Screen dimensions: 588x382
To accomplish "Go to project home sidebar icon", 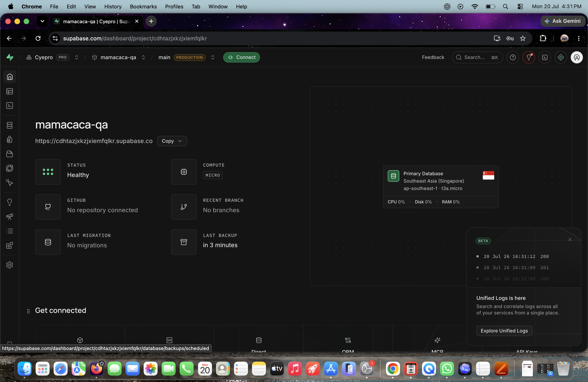I will click(10, 77).
